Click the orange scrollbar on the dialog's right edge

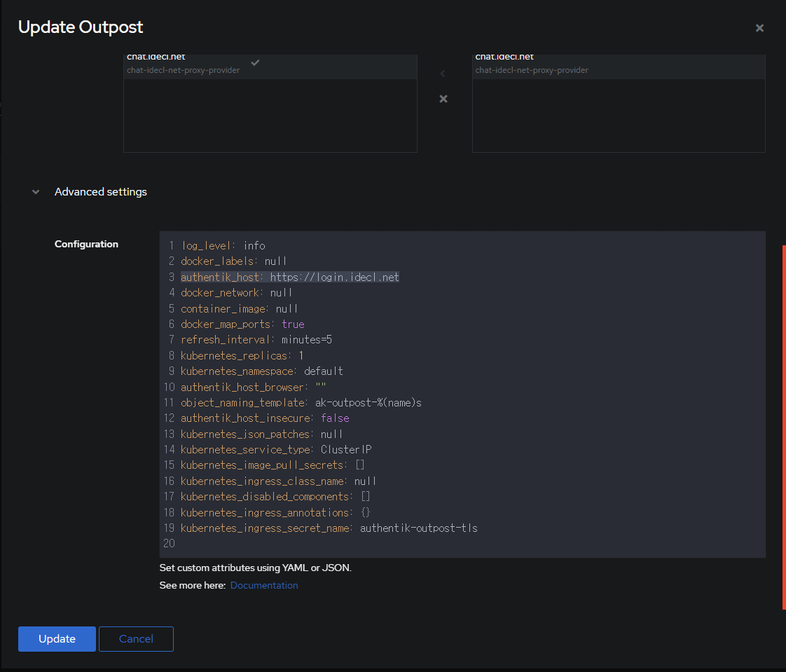[x=783, y=426]
